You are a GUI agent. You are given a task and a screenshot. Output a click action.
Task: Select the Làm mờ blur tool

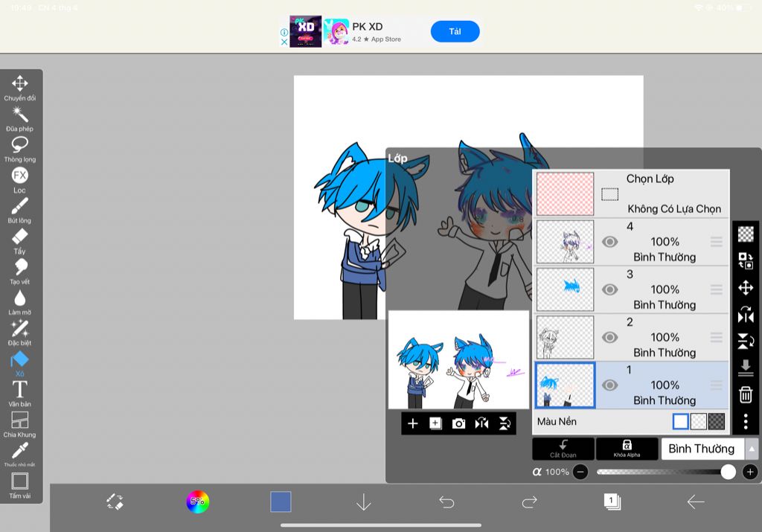click(20, 302)
